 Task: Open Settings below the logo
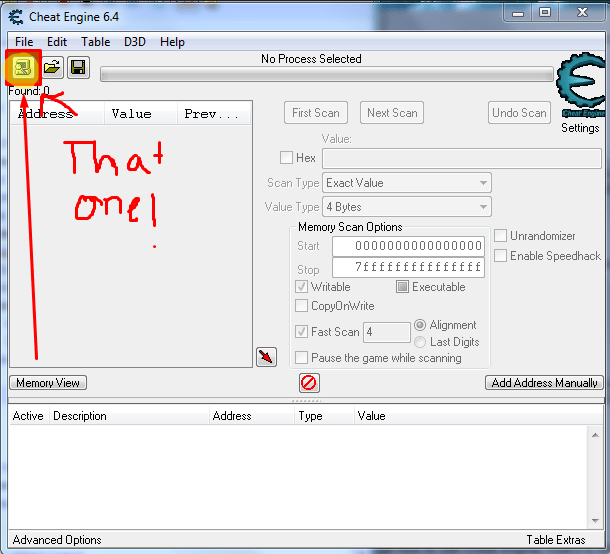click(580, 128)
